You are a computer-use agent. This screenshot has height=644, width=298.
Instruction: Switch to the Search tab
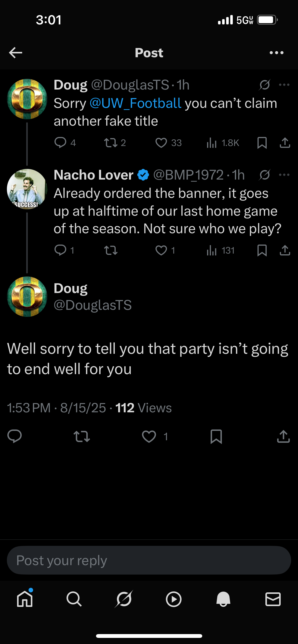point(74,599)
